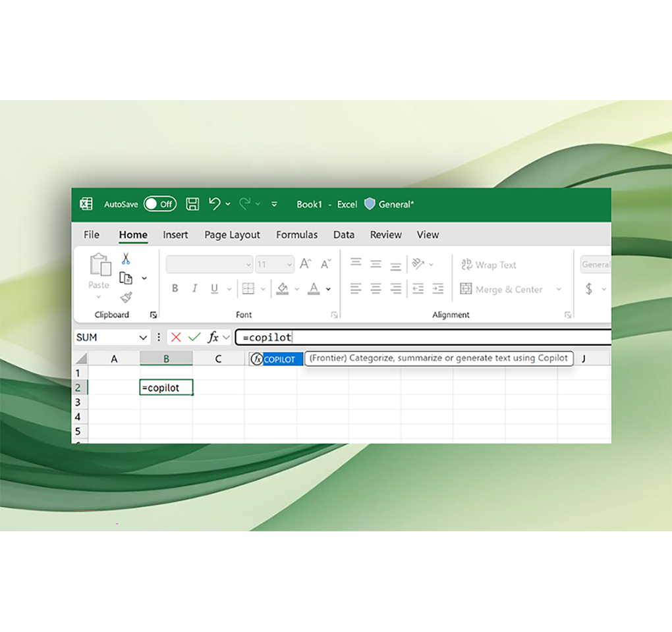Open the Clipboard pane launcher

click(x=153, y=315)
